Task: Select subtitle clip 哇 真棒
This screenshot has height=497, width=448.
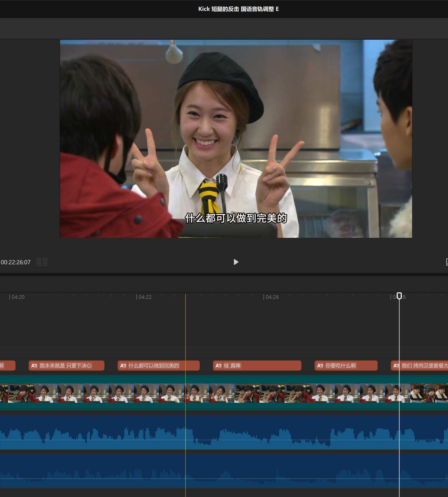Action: 257,366
